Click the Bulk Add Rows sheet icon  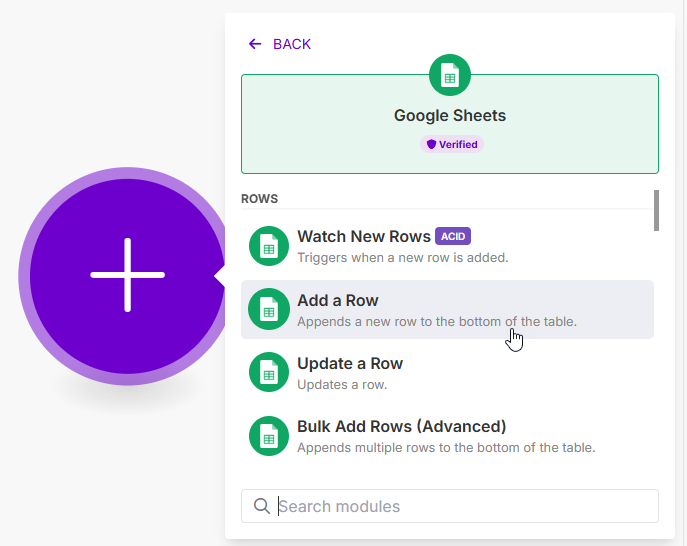pyautogui.click(x=268, y=436)
